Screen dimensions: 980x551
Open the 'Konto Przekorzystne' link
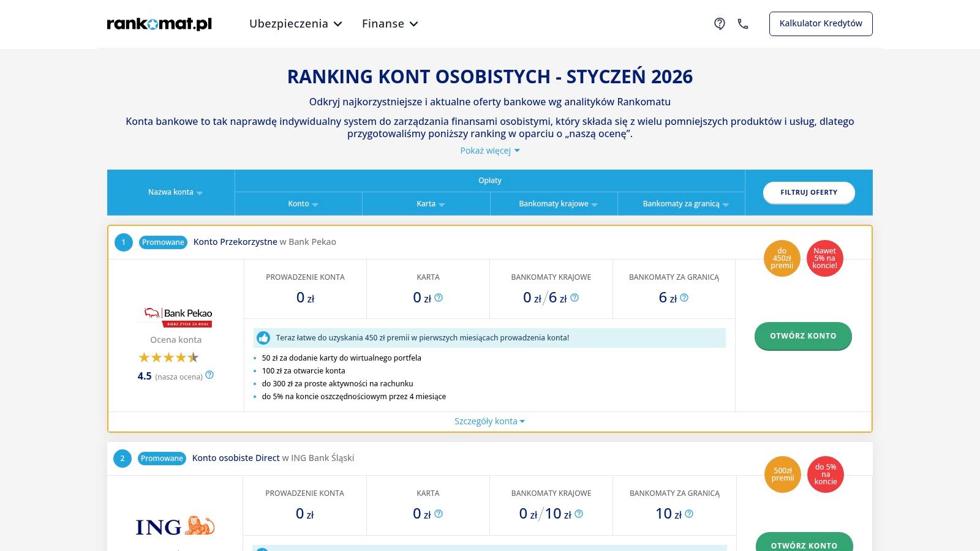(x=235, y=242)
